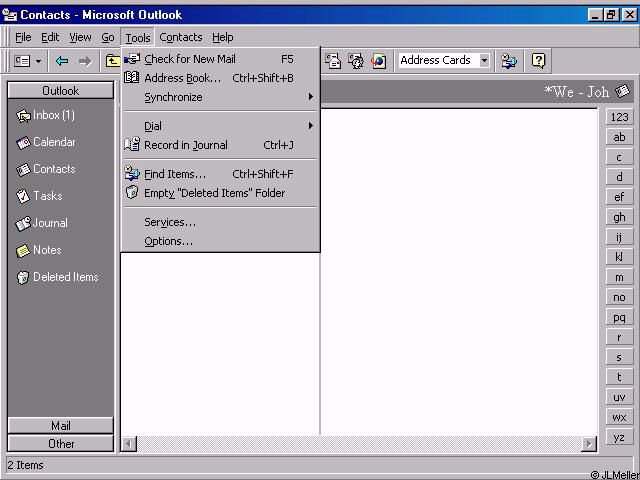Expand the Synchronize submenu
The height and width of the screenshot is (480, 640).
click(x=220, y=97)
